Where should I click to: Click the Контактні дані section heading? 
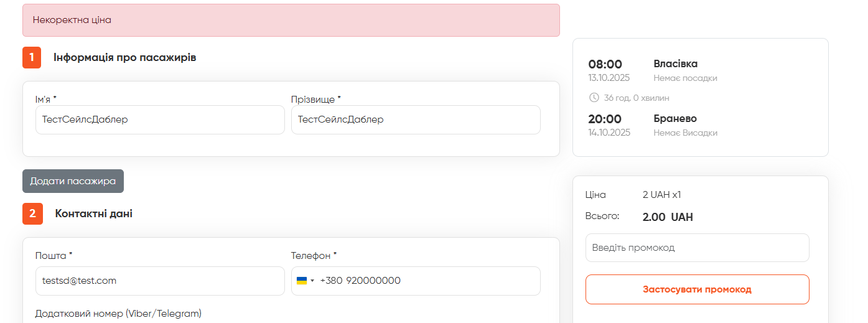tap(94, 213)
